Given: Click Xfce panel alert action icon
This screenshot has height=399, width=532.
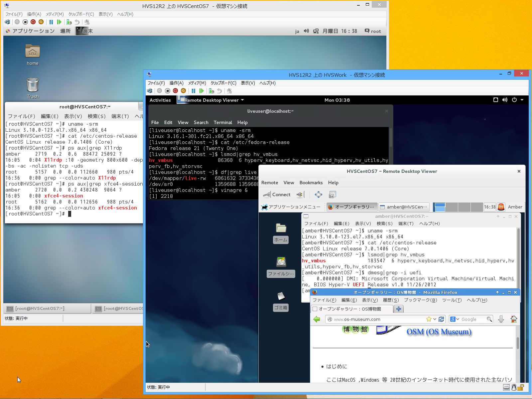Looking at the screenshot, I should point(501,207).
